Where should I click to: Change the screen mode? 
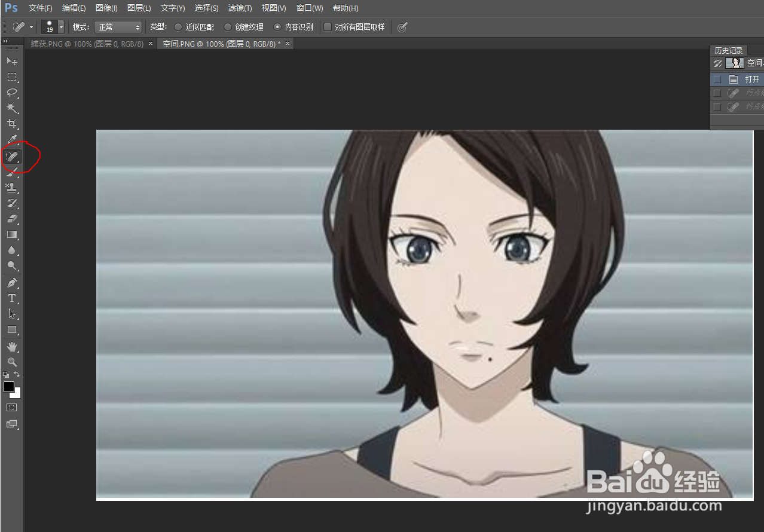[11, 424]
